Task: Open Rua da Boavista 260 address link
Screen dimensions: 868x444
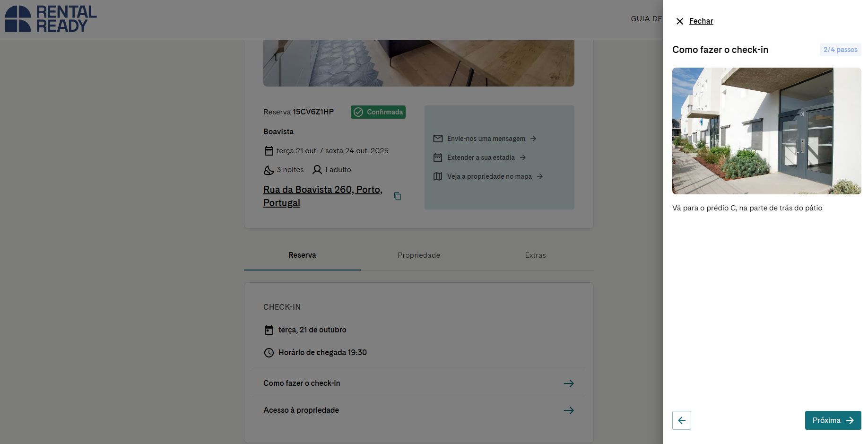Action: click(x=323, y=196)
